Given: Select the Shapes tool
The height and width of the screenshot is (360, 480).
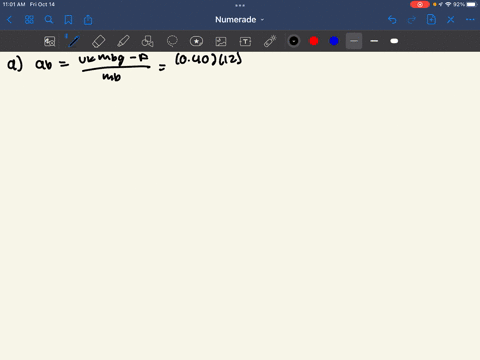Looking at the screenshot, I should coord(147,41).
